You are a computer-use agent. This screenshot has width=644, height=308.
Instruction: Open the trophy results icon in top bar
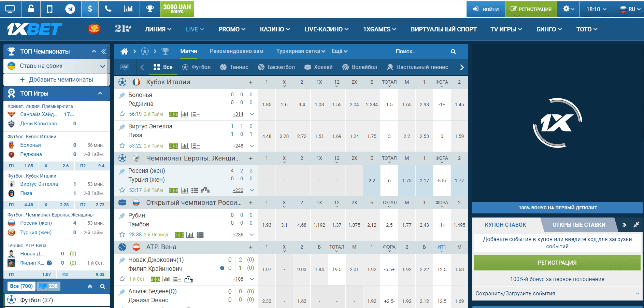150,9
